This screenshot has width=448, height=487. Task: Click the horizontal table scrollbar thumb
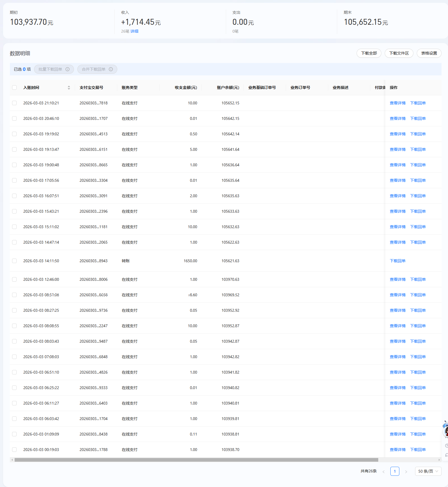[196, 460]
